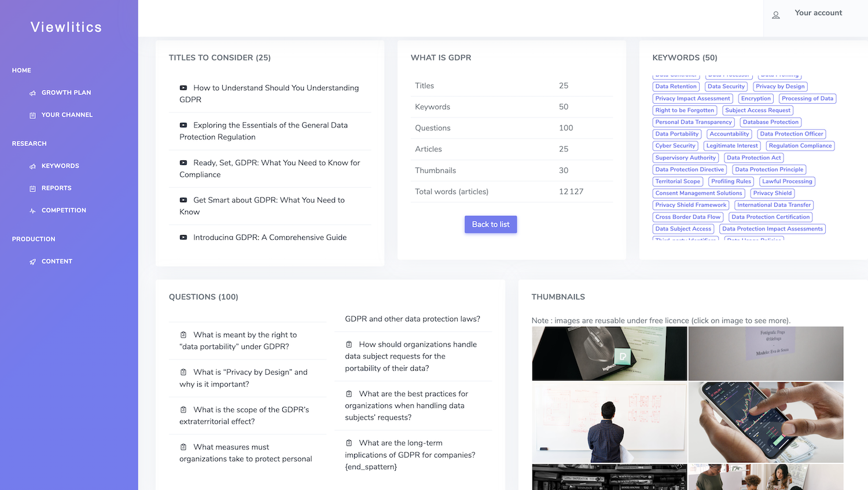This screenshot has width=868, height=490.
Task: Click clipboard icon beside 'best practices' question
Action: (349, 394)
